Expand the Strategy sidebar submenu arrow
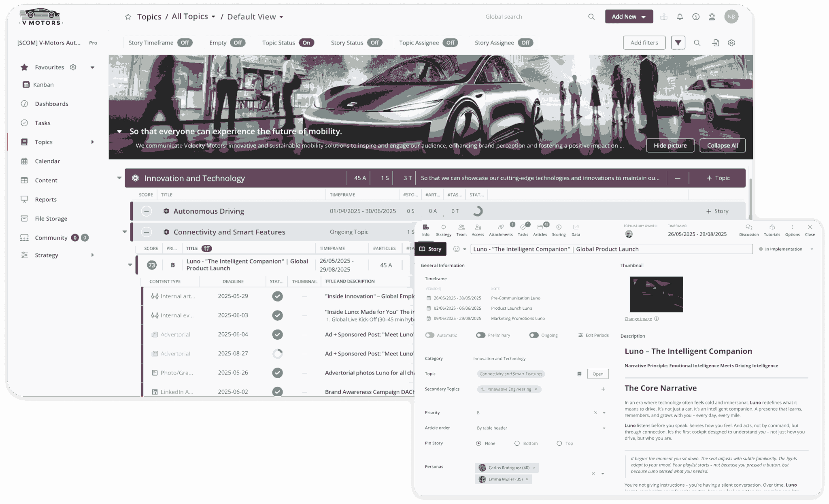This screenshot has width=829, height=504. 92,255
